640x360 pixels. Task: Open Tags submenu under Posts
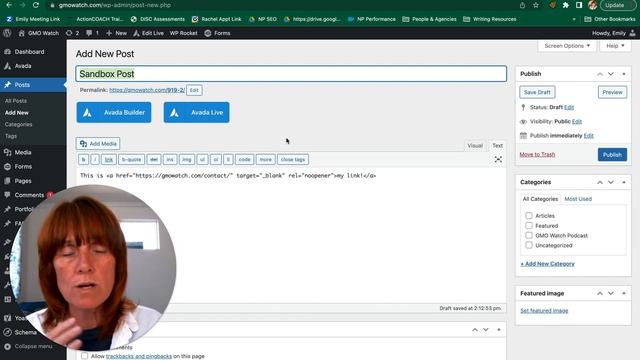point(11,136)
